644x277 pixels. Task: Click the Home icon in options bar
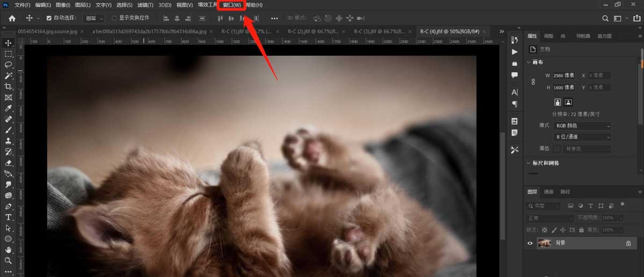[12, 18]
